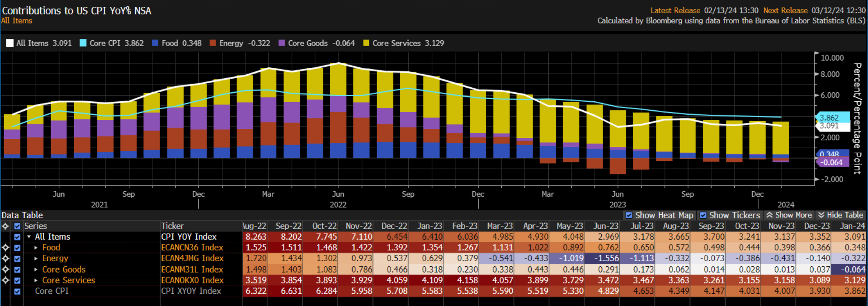868x306 pixels.
Task: Click the crosshair icon beside Food row
Action: point(5,248)
